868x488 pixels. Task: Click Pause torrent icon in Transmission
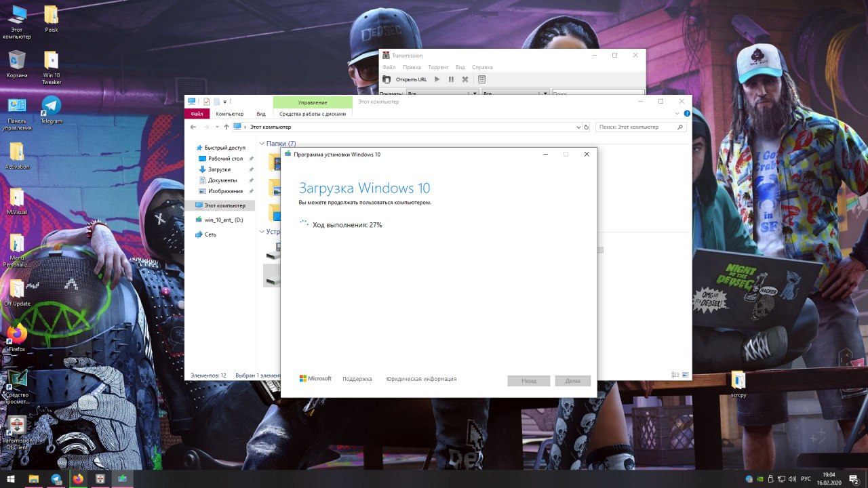pos(451,79)
